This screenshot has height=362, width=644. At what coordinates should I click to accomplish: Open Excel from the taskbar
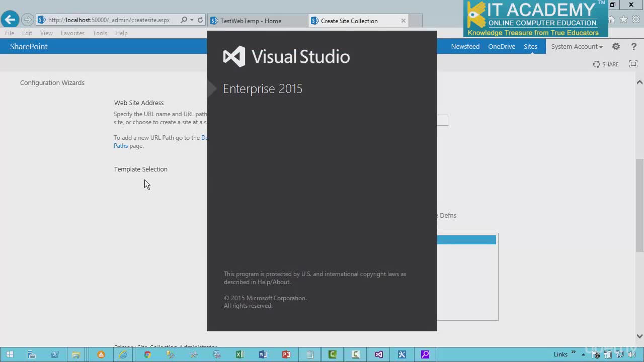(240, 354)
